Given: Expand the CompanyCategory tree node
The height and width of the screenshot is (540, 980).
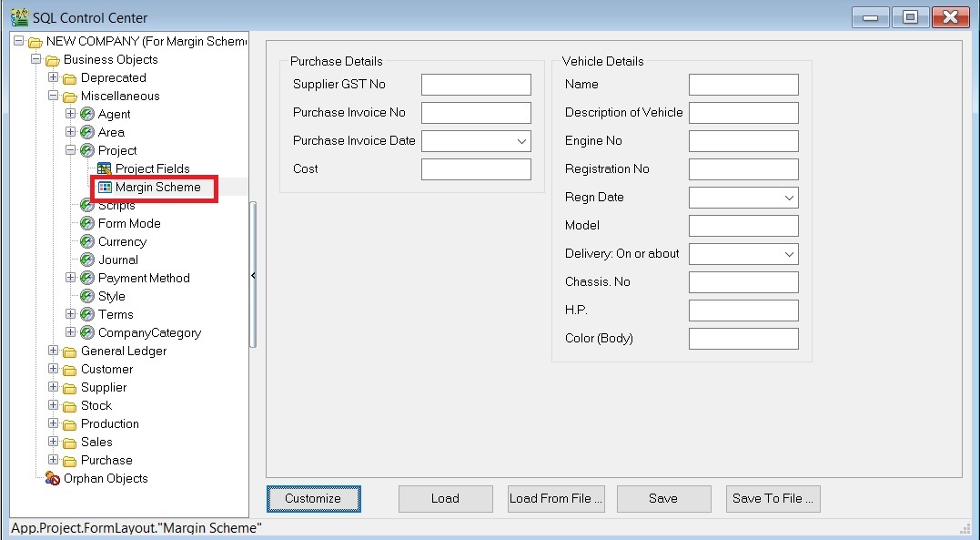Looking at the screenshot, I should pyautogui.click(x=71, y=332).
